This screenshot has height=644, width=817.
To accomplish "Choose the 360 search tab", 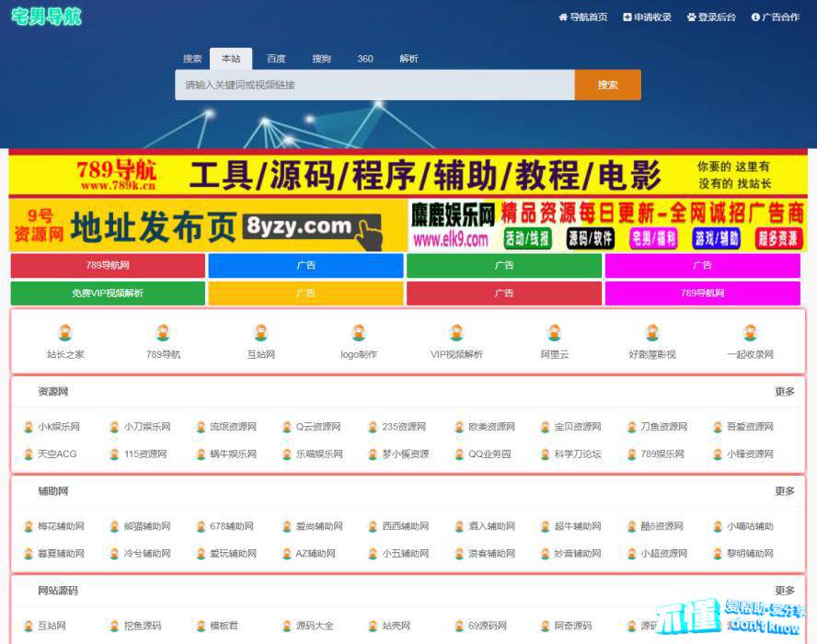I will click(365, 58).
